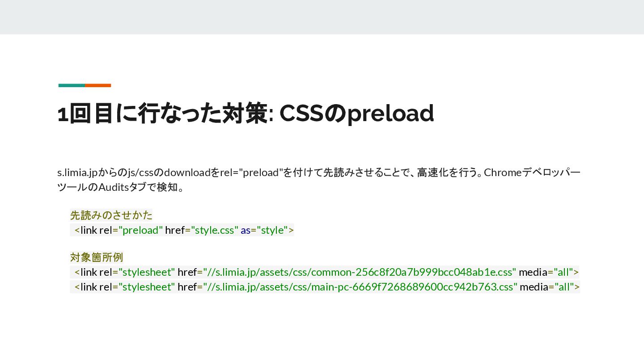Click the orange accent bar above title
Viewport: 644px width, 362px height.
pyautogui.click(x=98, y=85)
